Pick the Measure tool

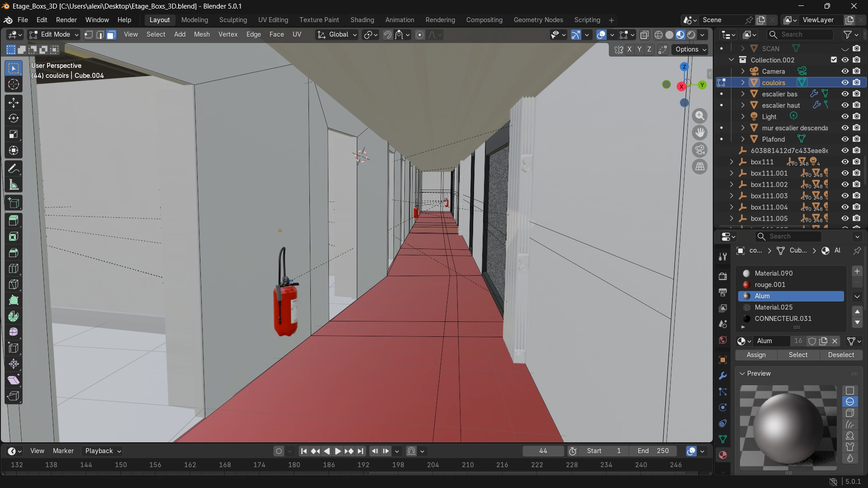click(x=14, y=185)
